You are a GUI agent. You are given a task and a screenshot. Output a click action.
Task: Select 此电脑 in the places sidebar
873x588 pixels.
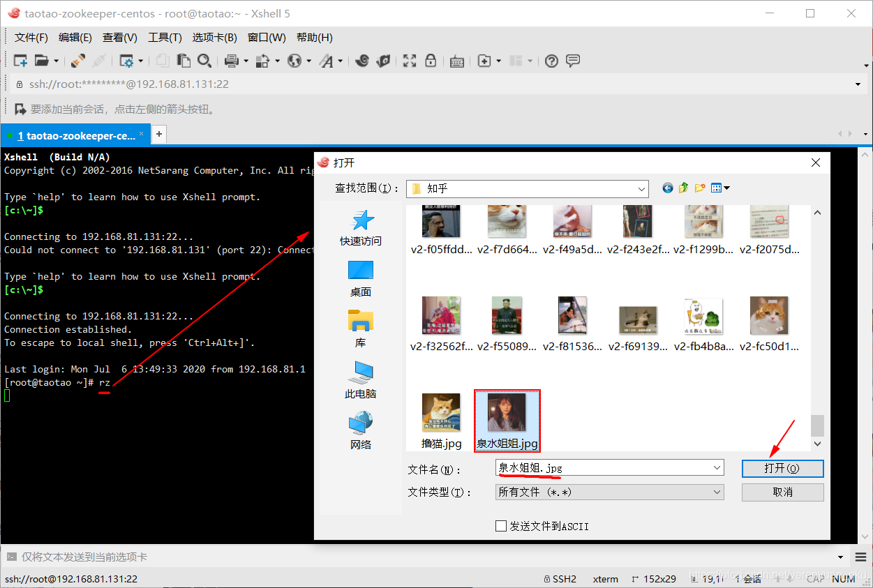click(361, 380)
